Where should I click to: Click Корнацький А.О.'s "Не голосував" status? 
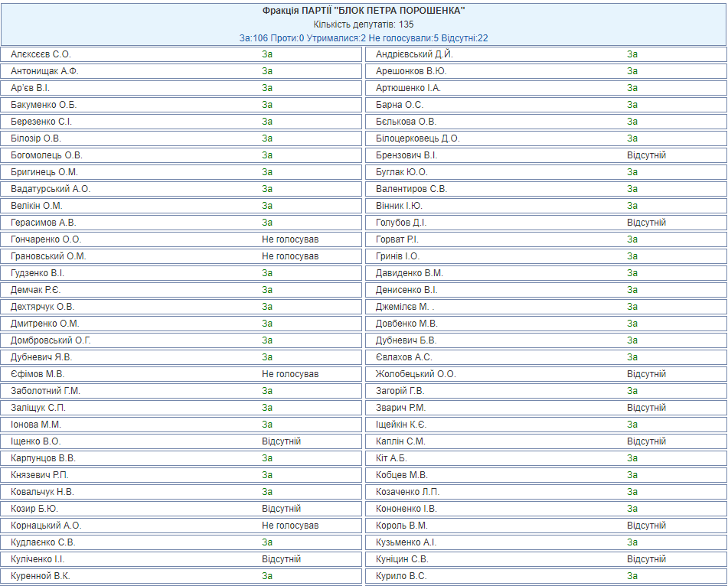290,526
